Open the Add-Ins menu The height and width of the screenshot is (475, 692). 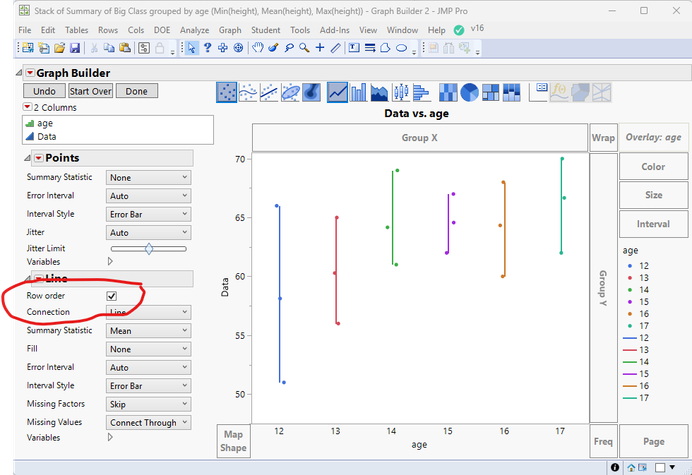tap(334, 31)
